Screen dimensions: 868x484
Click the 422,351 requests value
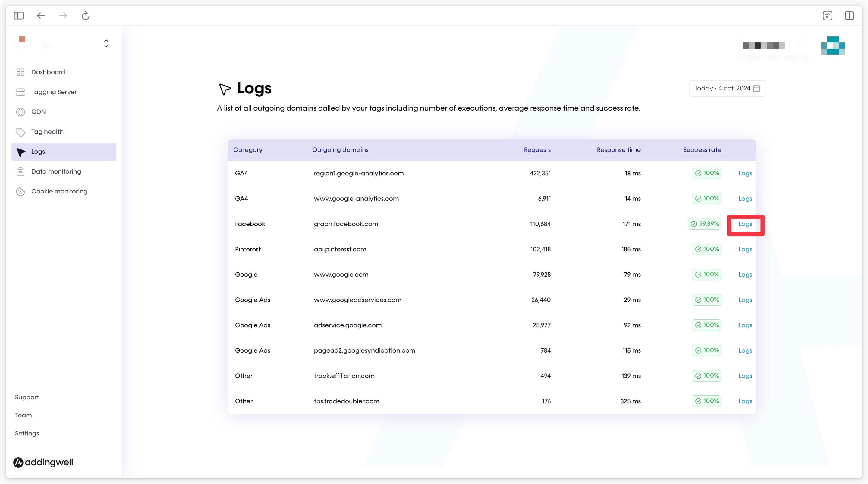(540, 173)
